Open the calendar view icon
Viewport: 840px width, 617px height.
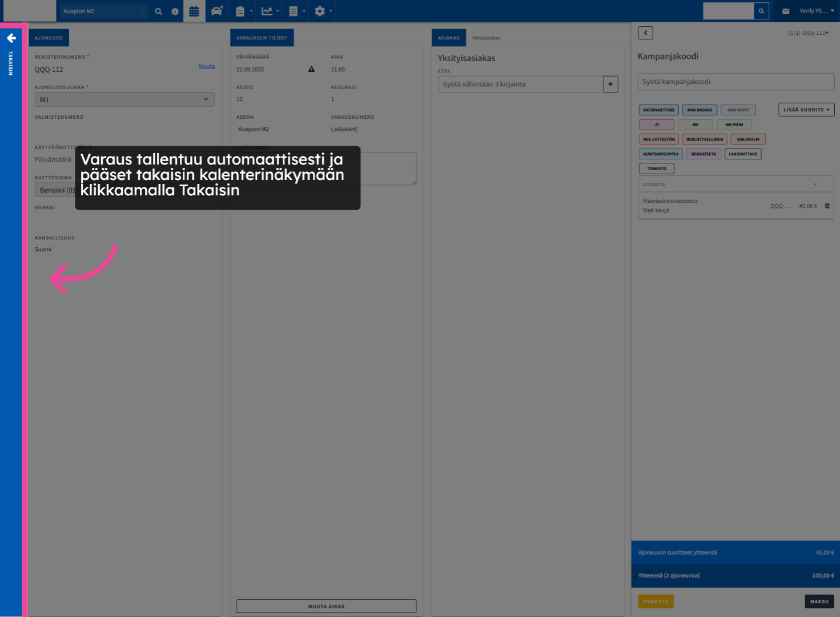194,11
